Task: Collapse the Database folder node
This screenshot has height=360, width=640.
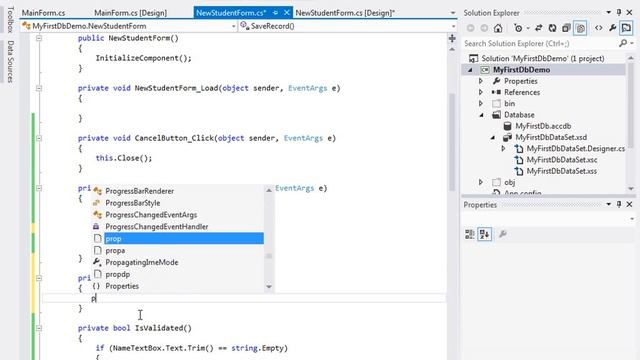Action: coord(481,115)
